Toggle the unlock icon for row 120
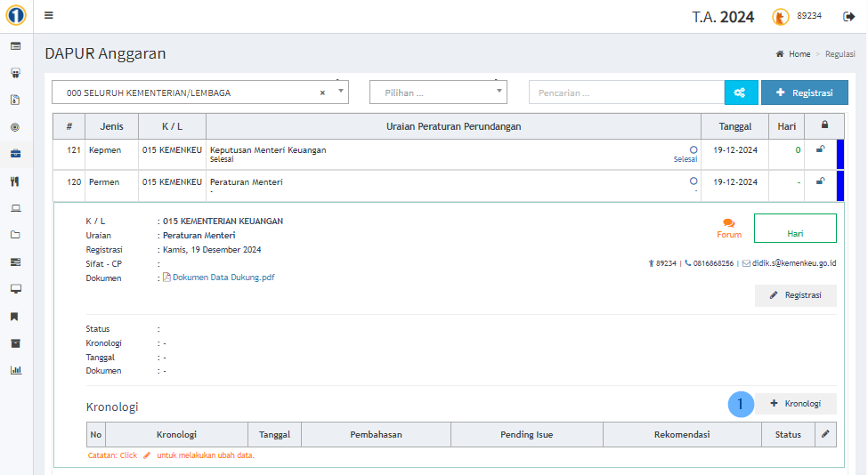This screenshot has width=868, height=475. click(820, 181)
